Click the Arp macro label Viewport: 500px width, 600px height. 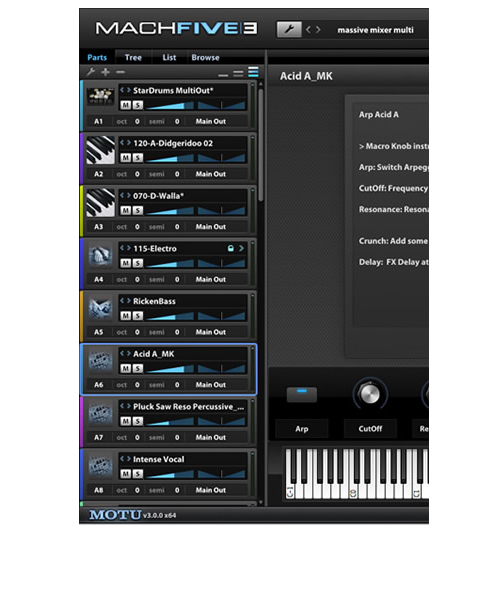(302, 429)
